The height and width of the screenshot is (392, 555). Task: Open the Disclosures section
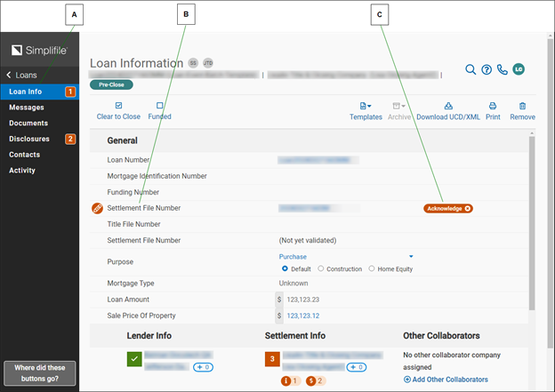pos(29,139)
